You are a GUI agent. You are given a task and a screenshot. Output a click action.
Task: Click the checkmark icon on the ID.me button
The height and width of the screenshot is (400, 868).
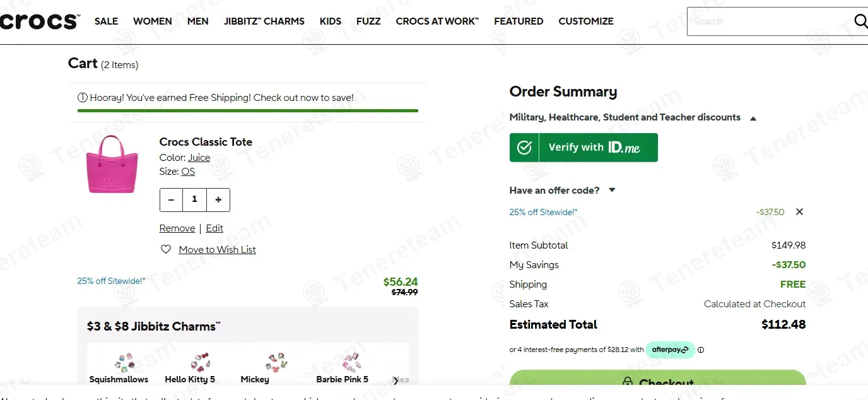pyautogui.click(x=524, y=147)
